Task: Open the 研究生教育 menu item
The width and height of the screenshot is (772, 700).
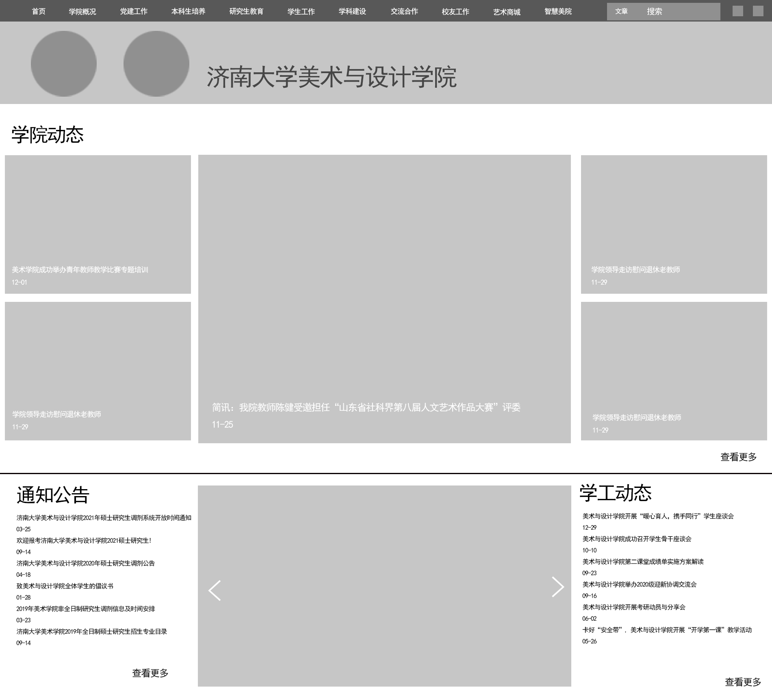Action: coord(246,11)
